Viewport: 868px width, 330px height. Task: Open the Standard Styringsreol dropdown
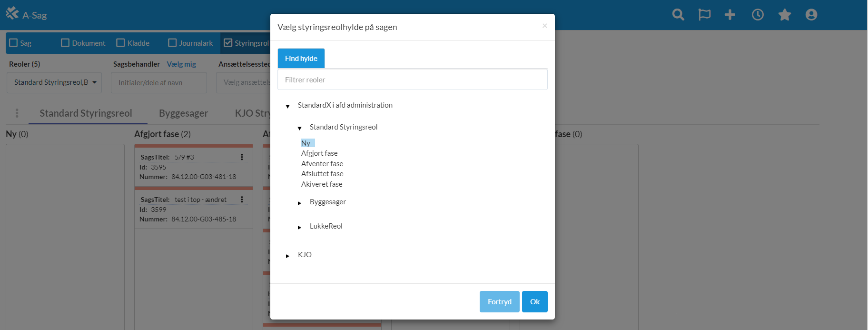[54, 82]
